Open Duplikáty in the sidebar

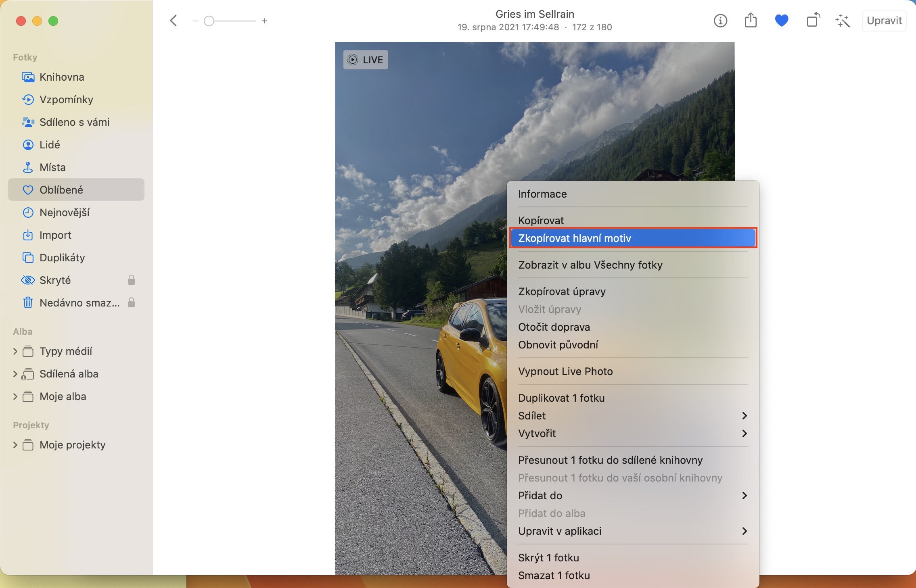tap(62, 258)
